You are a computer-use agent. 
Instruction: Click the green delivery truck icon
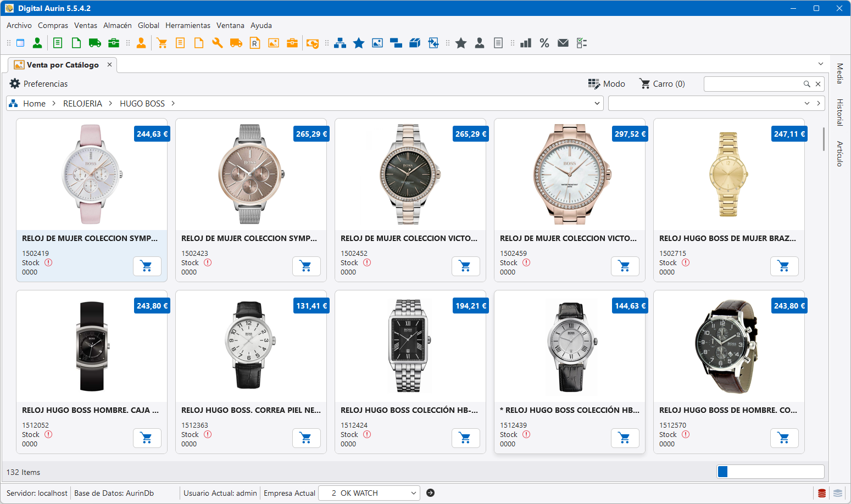(x=94, y=43)
